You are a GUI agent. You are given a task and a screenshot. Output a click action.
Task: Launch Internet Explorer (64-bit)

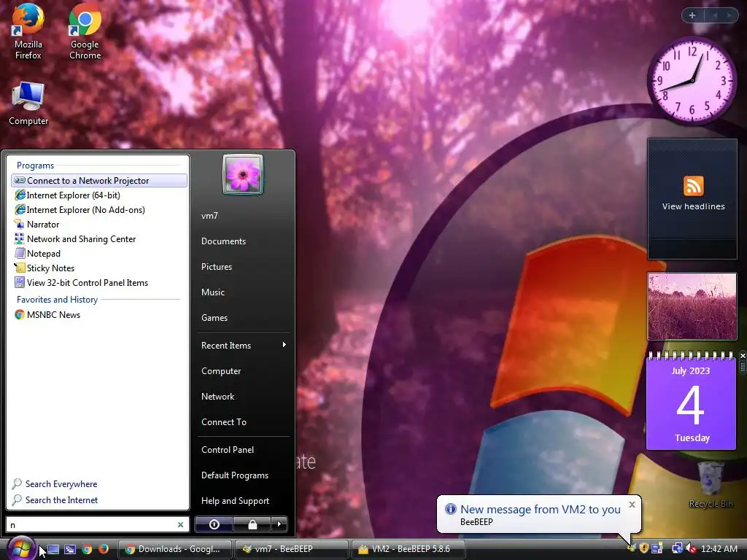click(99, 195)
